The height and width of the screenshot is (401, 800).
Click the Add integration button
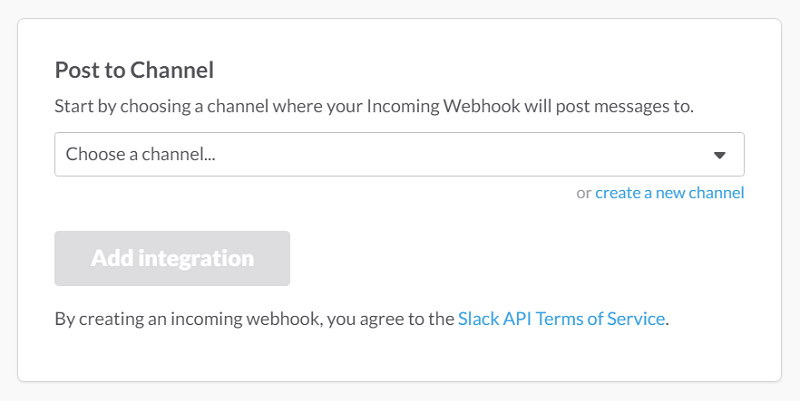[x=172, y=258]
